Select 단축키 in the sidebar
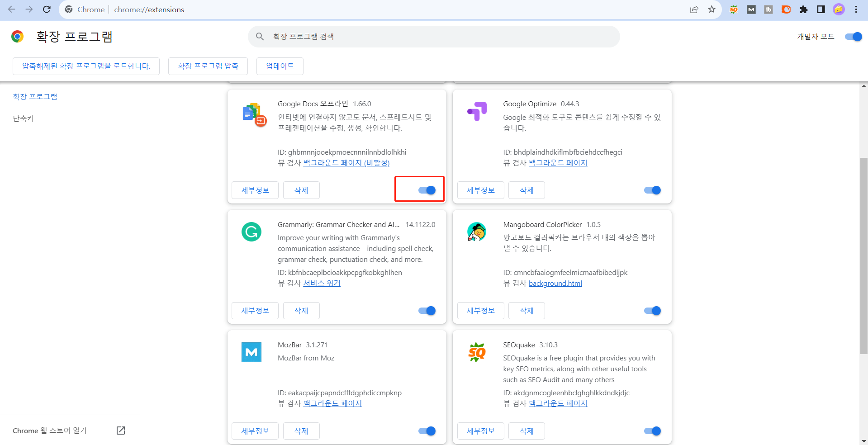Screen dimensions: 868x445 click(23, 118)
